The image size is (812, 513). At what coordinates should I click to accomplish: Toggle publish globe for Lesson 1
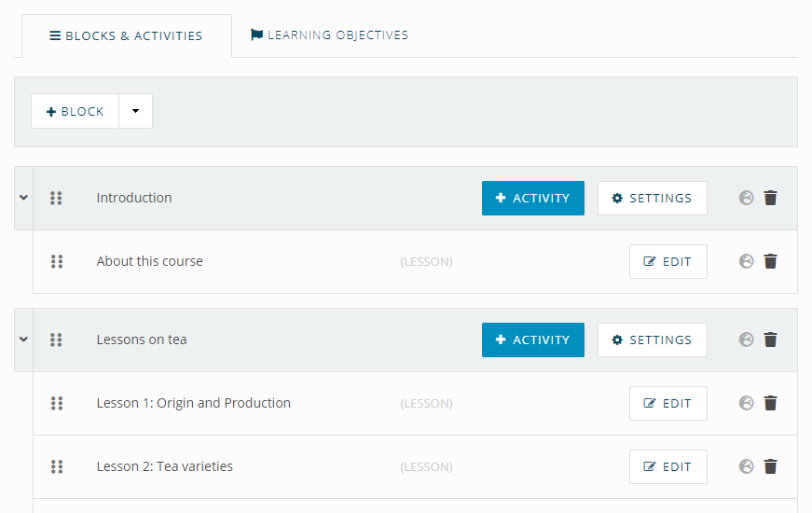[746, 403]
